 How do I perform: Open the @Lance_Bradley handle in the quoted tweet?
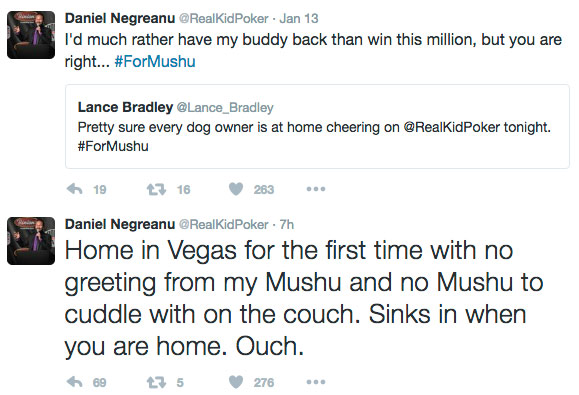225,107
